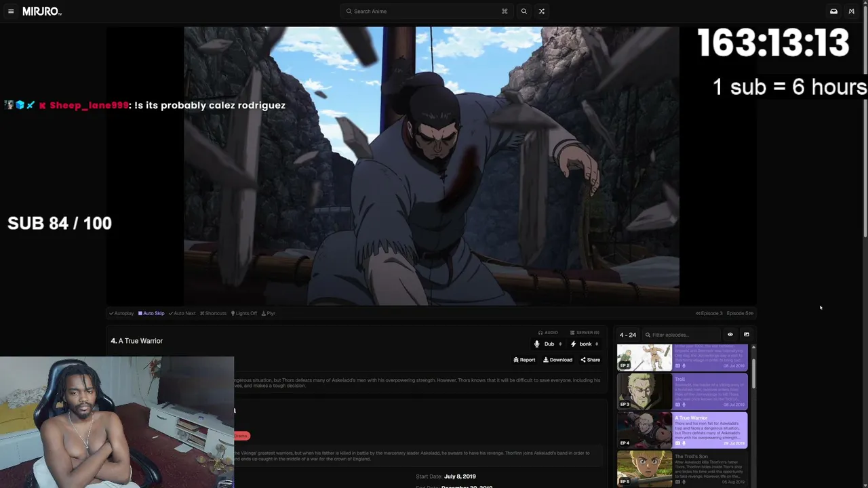Go back to Episode 3
Viewport: 868px width, 488px height.
click(709, 313)
